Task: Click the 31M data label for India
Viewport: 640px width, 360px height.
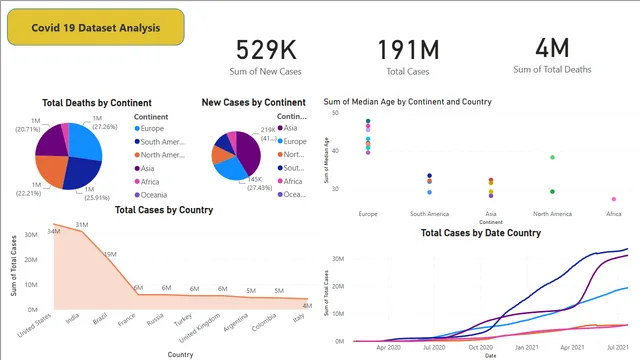Action: [x=82, y=225]
